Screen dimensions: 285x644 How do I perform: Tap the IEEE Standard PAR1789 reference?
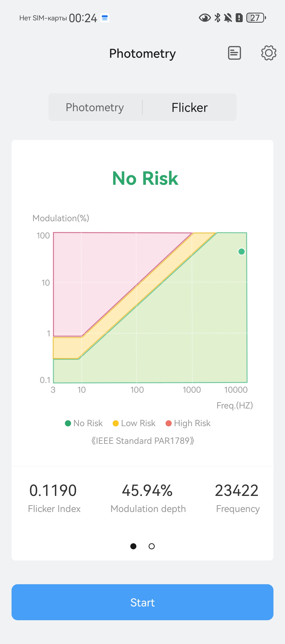[x=143, y=441]
